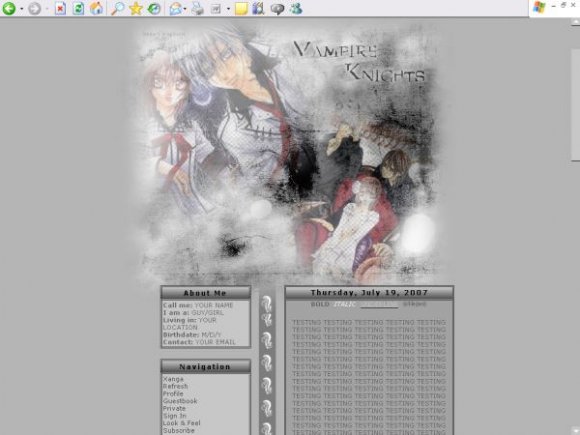Open History with green globe clock icon

[x=154, y=9]
